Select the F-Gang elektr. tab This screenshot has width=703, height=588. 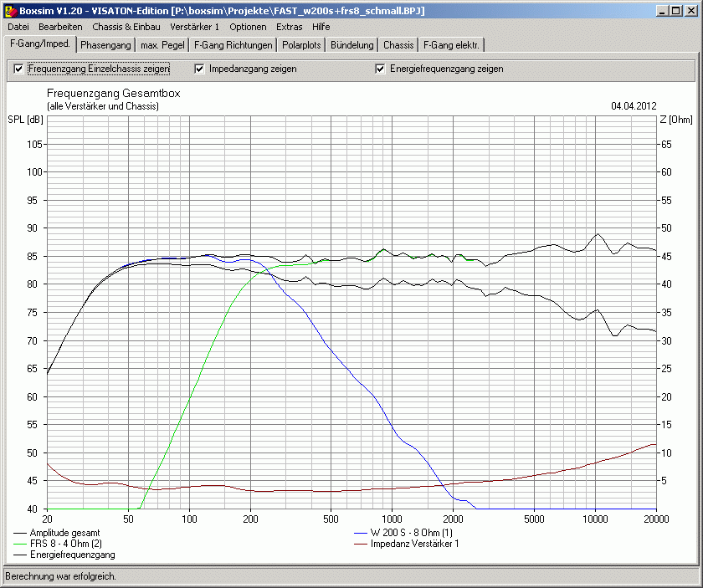point(451,45)
